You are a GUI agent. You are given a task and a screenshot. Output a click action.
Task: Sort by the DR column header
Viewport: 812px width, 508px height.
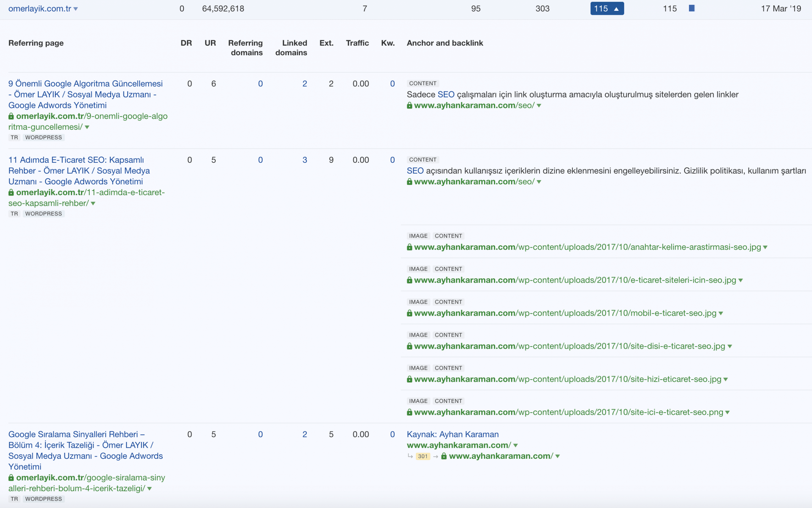[186, 43]
